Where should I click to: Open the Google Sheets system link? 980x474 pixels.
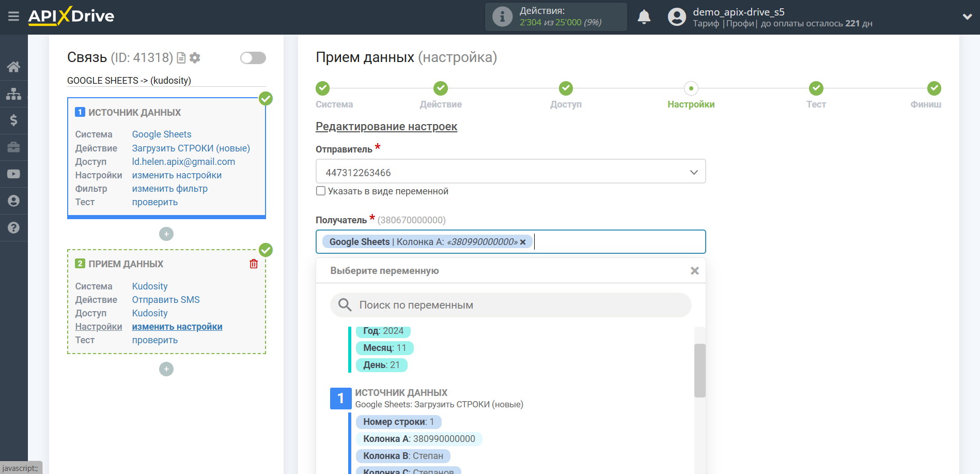point(162,134)
